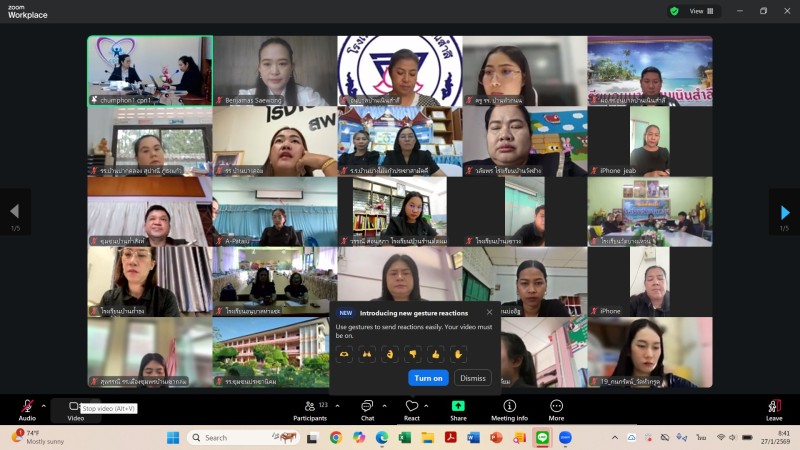Open the Participants panel

pyautogui.click(x=310, y=408)
